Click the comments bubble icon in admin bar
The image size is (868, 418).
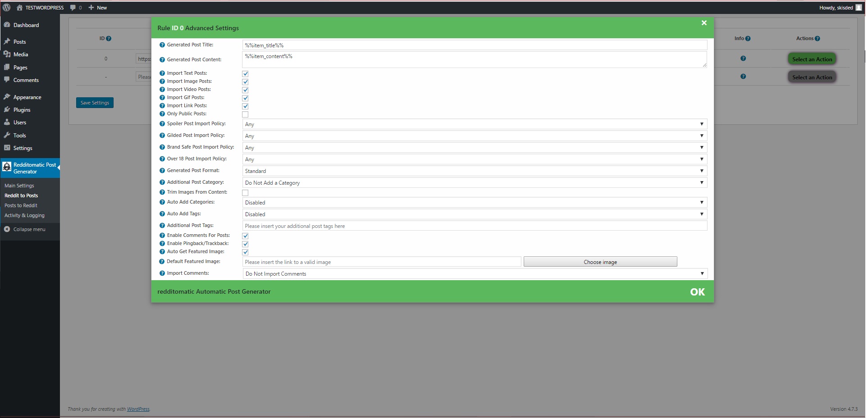[73, 8]
